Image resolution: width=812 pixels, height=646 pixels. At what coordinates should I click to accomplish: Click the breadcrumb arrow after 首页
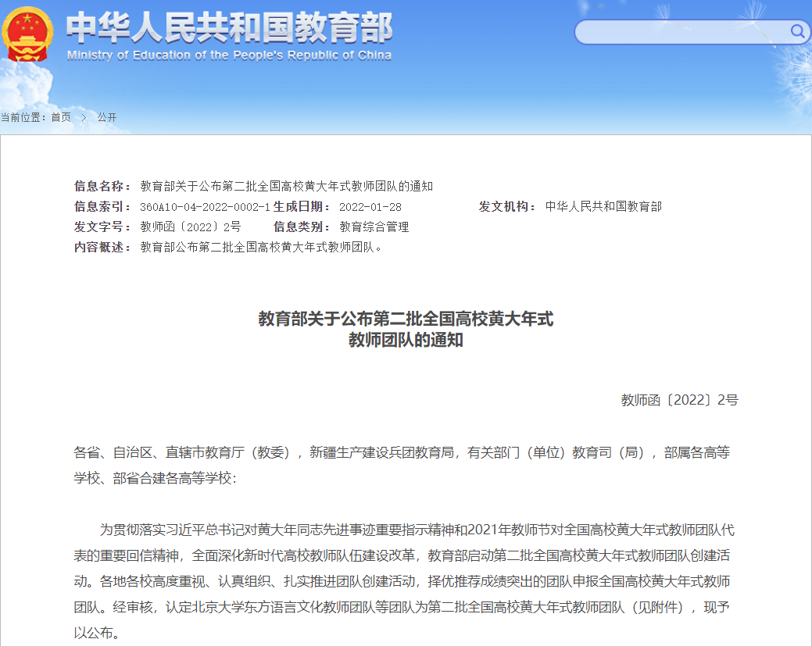click(x=84, y=117)
